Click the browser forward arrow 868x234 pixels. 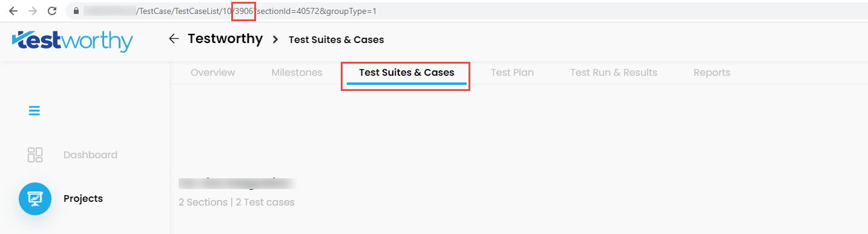pos(33,11)
